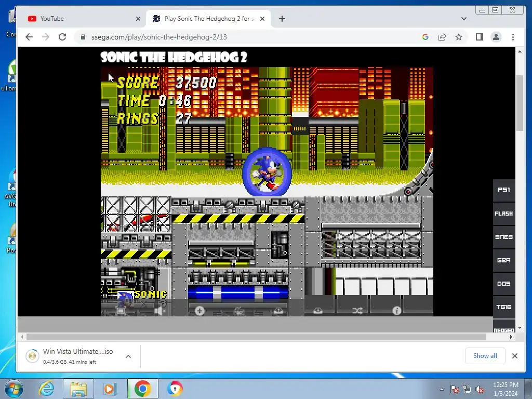Click Show all downloads button
Viewport: 532px width, 399px height.
coord(485,355)
